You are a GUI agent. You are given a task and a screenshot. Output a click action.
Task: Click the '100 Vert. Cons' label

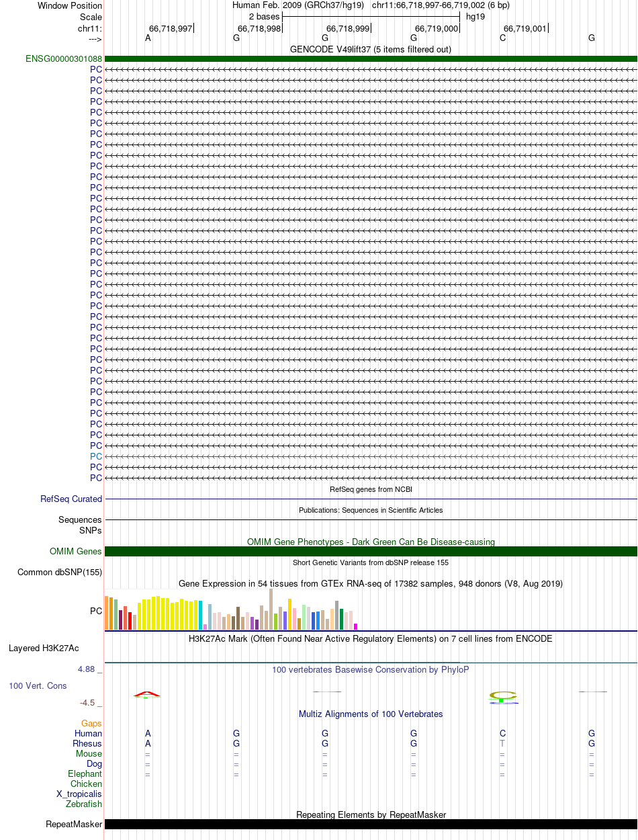coord(38,685)
